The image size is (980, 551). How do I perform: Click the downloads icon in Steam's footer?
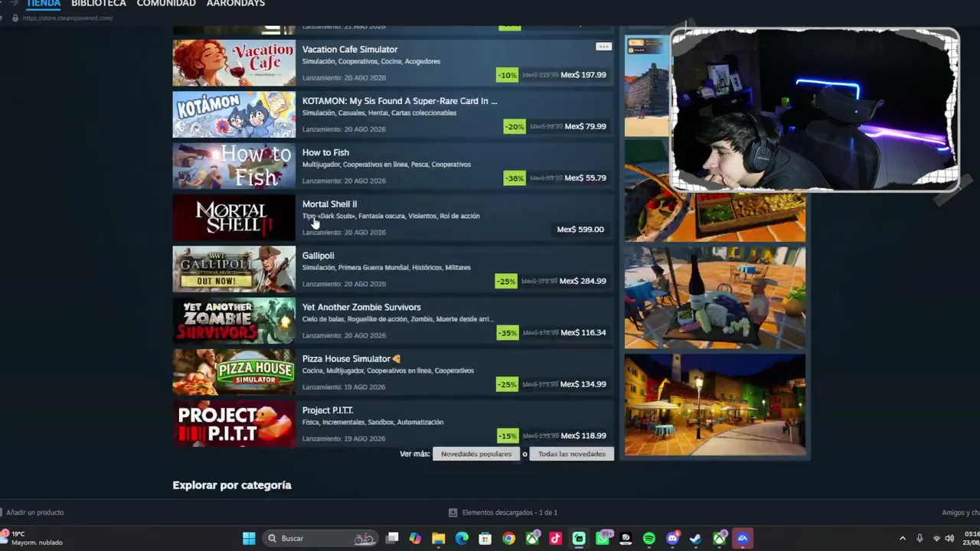[x=452, y=513]
